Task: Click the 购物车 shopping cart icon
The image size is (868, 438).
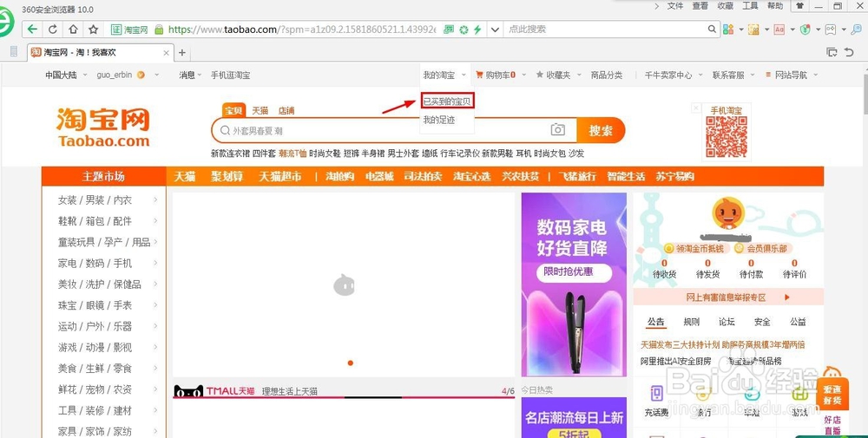Action: 479,75
